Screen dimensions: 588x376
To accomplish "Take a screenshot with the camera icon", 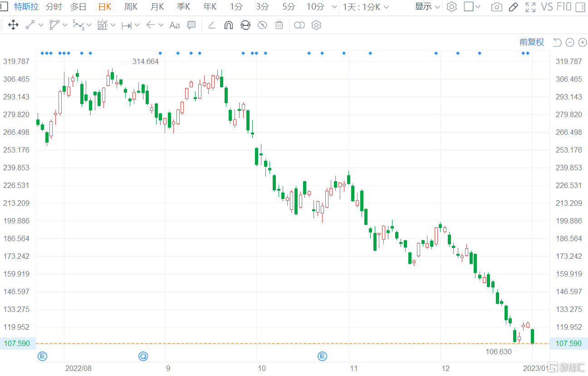I will click(497, 7).
